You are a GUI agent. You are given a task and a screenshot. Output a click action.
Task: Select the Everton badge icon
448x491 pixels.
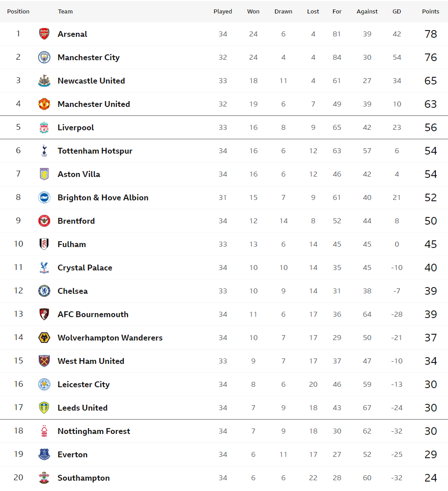pyautogui.click(x=44, y=454)
